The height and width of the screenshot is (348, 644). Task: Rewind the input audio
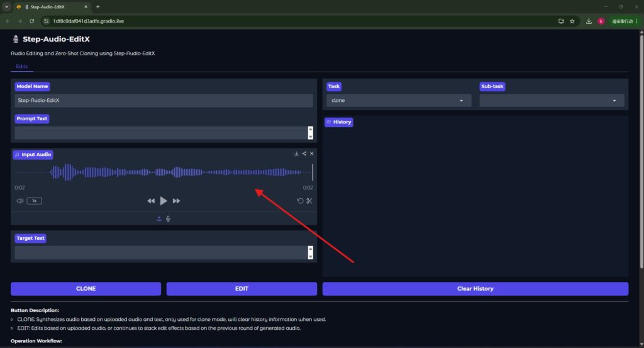point(151,201)
